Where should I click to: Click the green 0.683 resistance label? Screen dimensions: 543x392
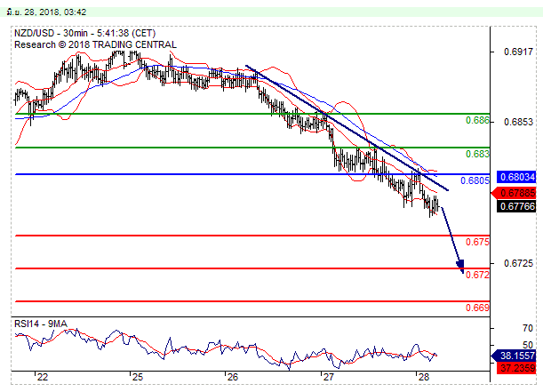click(477, 154)
